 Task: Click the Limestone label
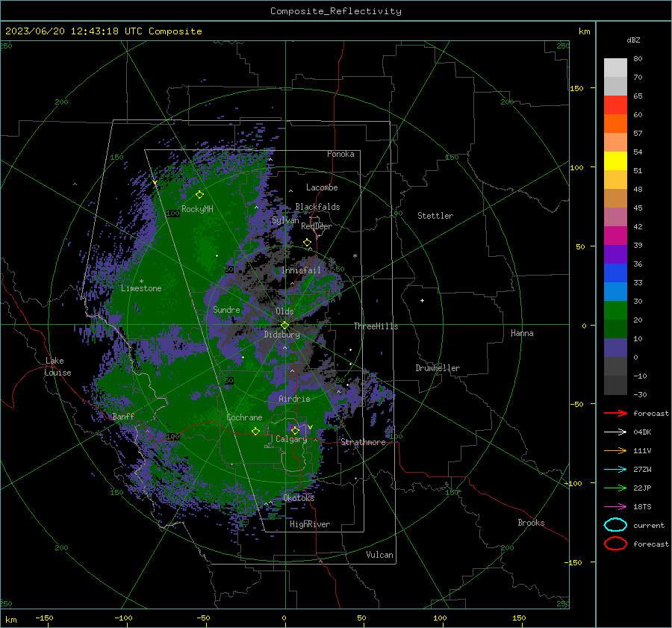[141, 288]
